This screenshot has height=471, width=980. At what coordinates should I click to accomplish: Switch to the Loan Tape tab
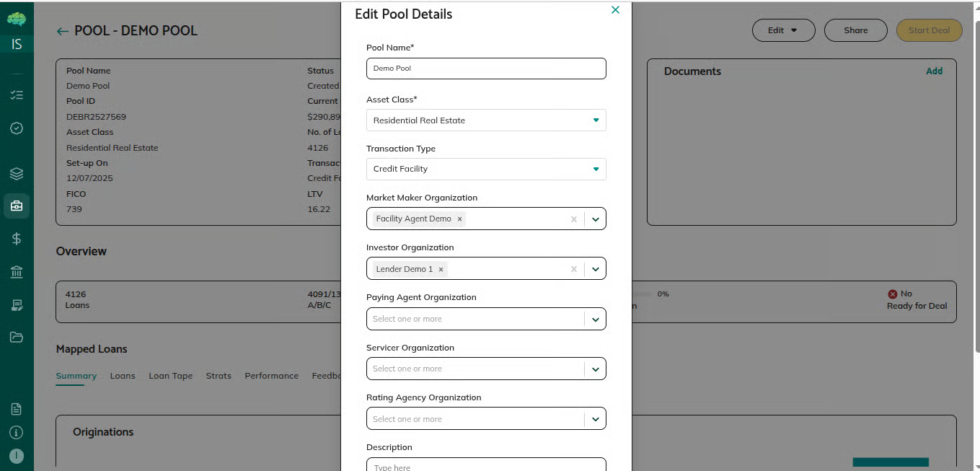[170, 376]
